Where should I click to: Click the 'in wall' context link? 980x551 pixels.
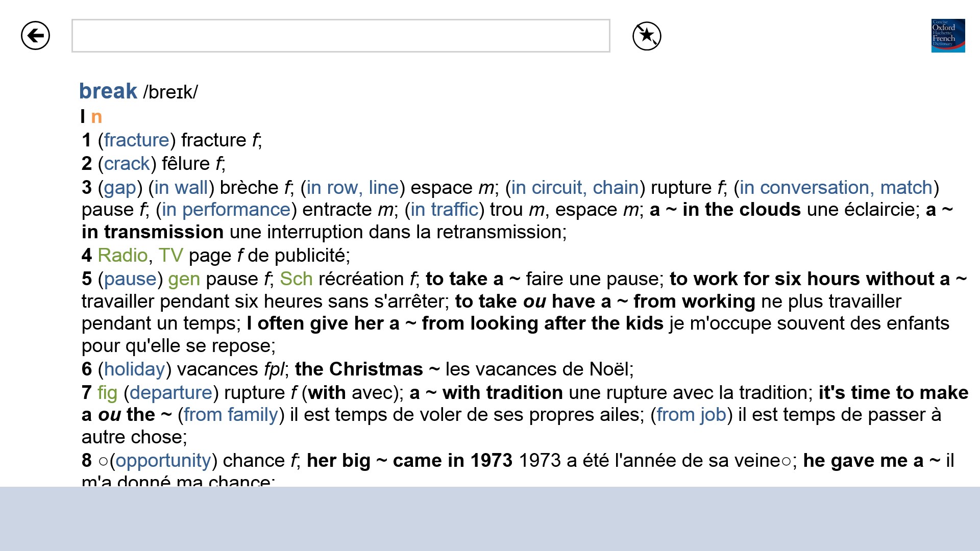tap(181, 187)
